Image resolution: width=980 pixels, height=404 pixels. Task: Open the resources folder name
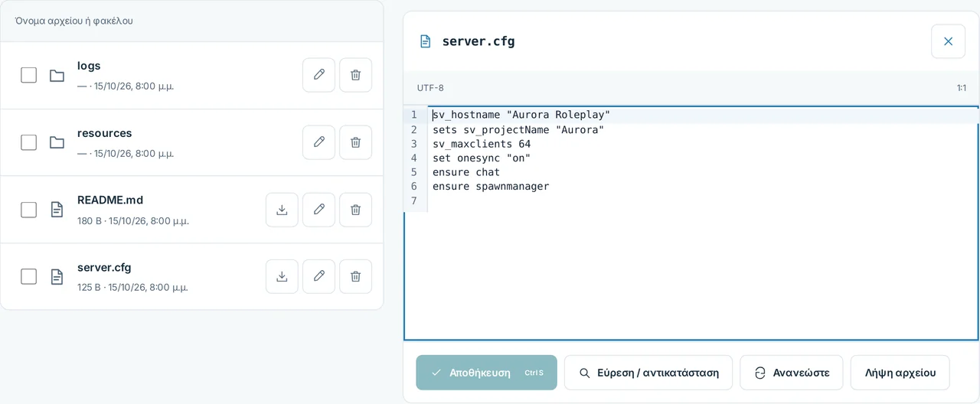click(105, 133)
